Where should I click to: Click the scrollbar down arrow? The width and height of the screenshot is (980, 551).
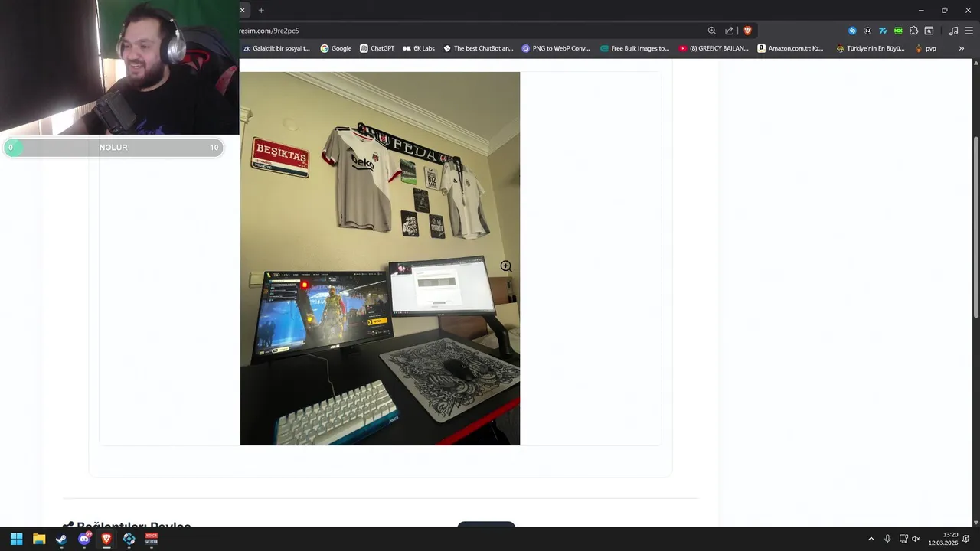tap(975, 522)
